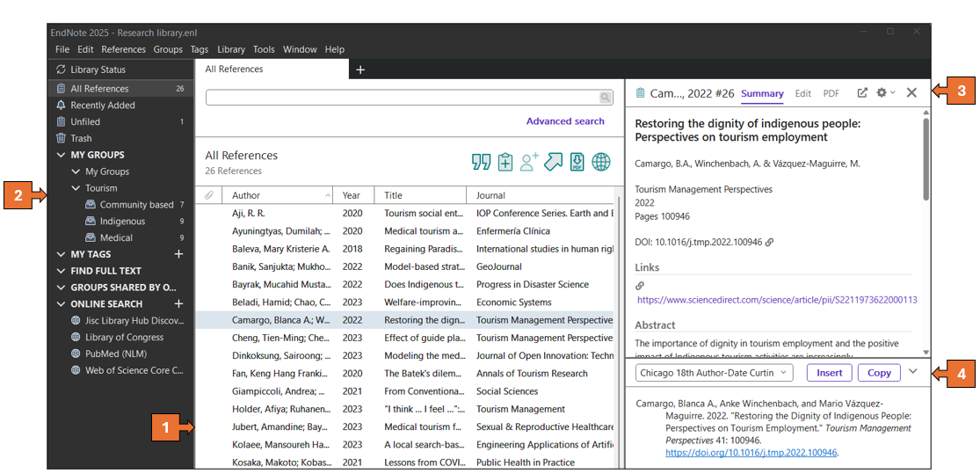Open the References menu
The width and height of the screenshot is (980, 474).
click(x=123, y=49)
